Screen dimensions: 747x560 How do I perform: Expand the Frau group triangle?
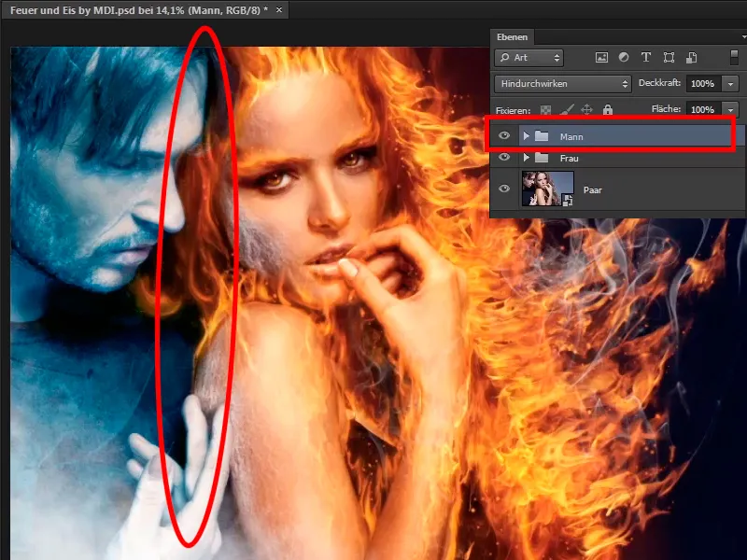pyautogui.click(x=526, y=157)
